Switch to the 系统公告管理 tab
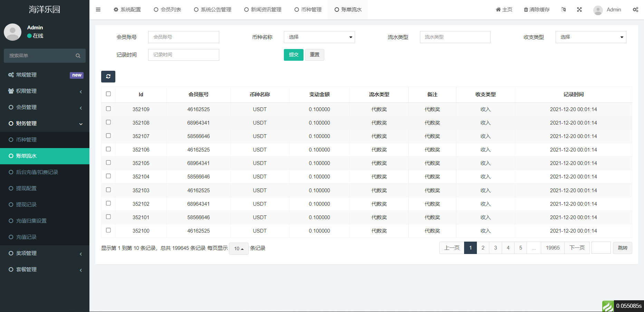Viewport: 644px width, 312px height. [x=213, y=10]
